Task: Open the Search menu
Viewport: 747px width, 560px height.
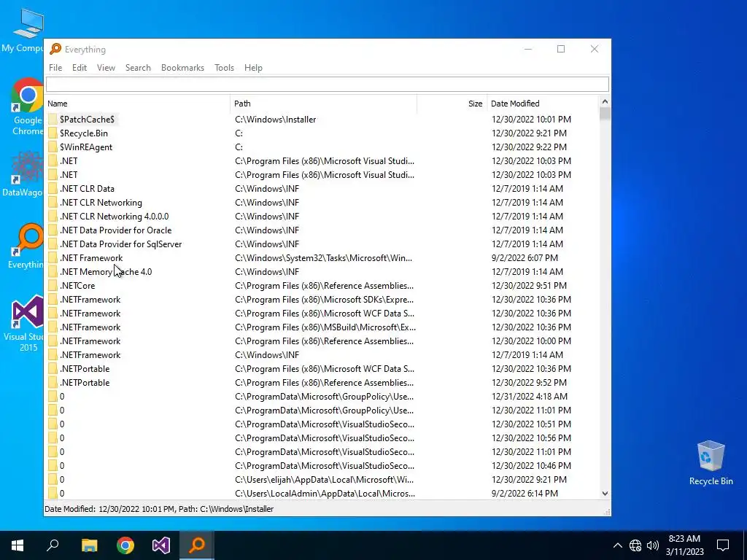Action: 138,68
